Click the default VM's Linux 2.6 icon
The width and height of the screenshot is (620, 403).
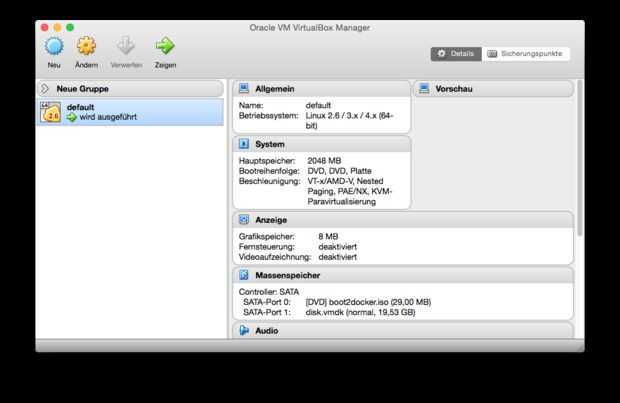point(51,112)
